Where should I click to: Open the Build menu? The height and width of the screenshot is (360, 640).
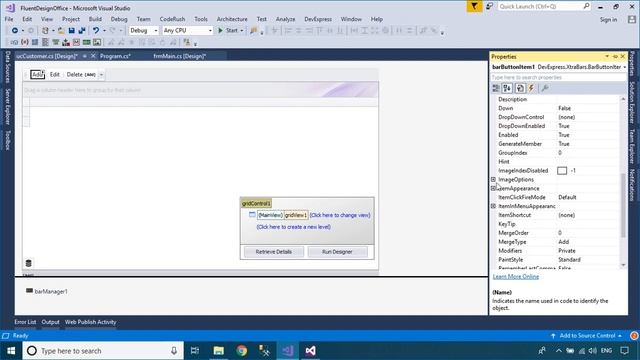pyautogui.click(x=95, y=19)
